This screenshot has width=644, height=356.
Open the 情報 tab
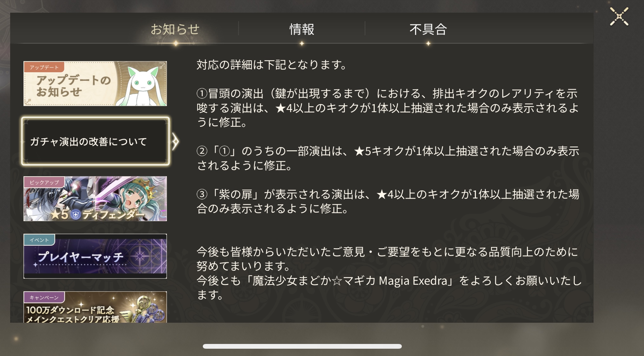click(302, 29)
